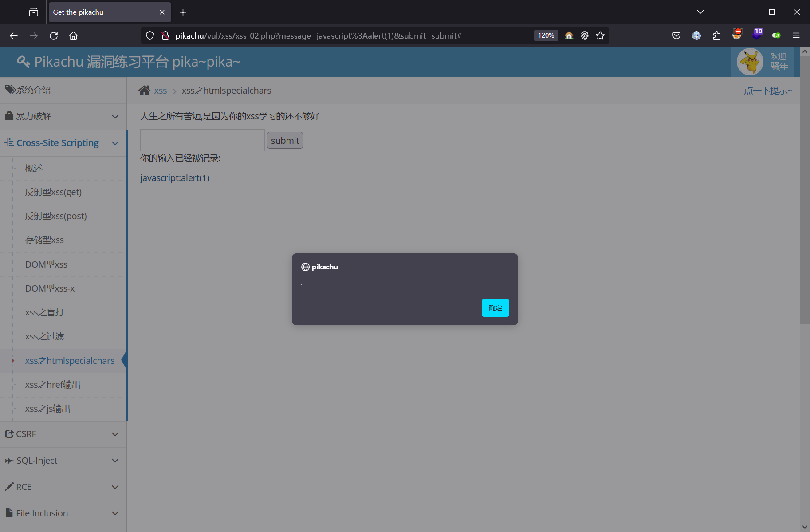The width and height of the screenshot is (810, 532).
Task: Reload the page with the refresh icon
Action: pyautogui.click(x=54, y=35)
